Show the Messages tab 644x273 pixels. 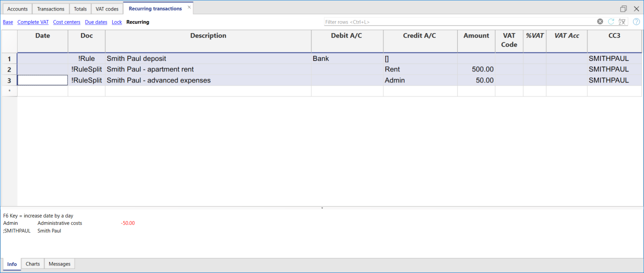59,264
